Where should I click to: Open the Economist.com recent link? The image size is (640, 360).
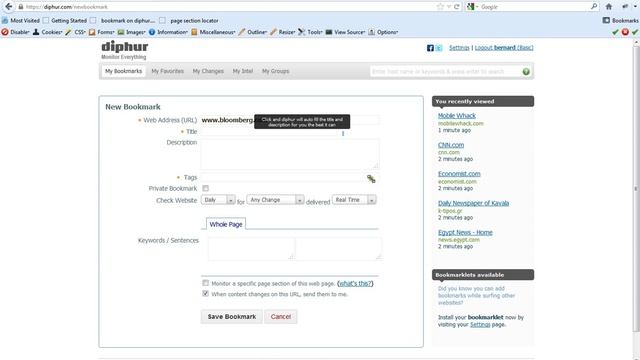(x=459, y=174)
